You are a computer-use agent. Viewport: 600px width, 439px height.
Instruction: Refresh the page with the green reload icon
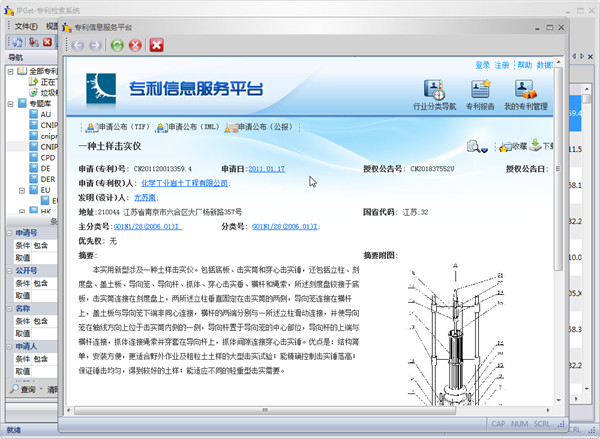[117, 46]
